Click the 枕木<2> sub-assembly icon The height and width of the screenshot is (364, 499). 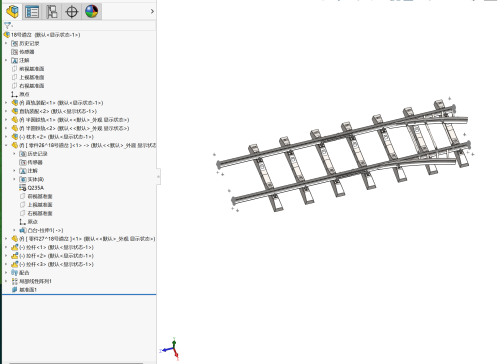click(x=15, y=137)
